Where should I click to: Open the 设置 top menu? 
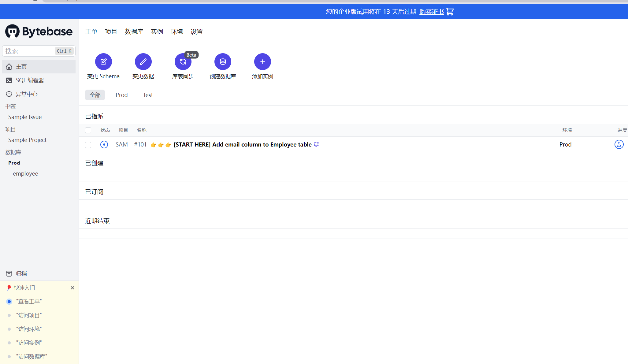click(196, 32)
